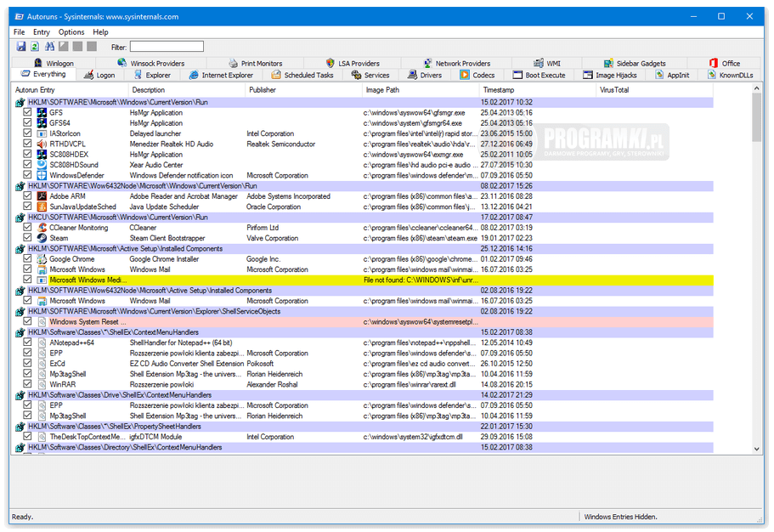Click the SC808HDEX entry icon
774x532 pixels.
[x=42, y=154]
